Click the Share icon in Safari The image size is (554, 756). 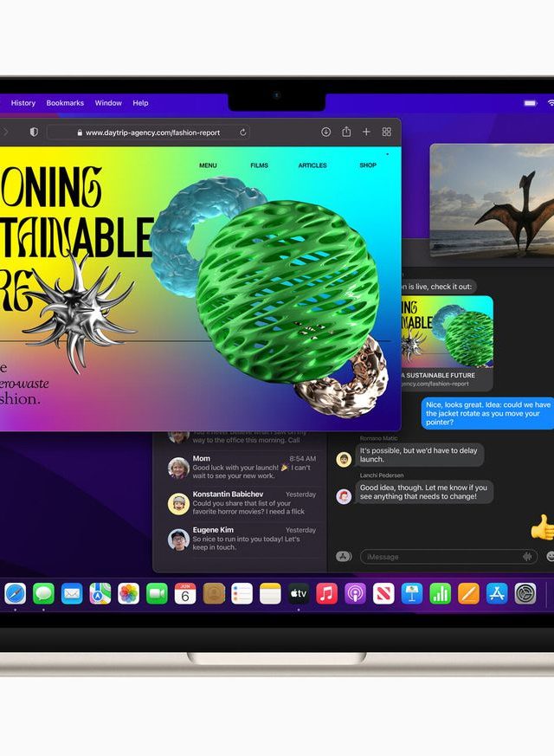click(346, 132)
